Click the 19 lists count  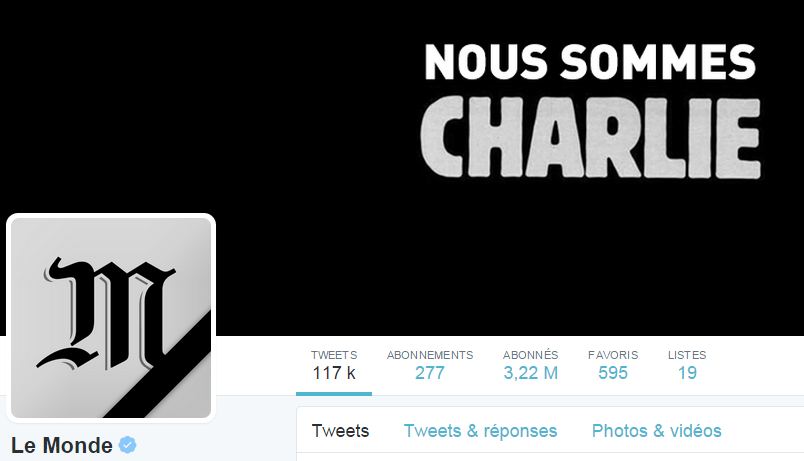click(x=687, y=373)
